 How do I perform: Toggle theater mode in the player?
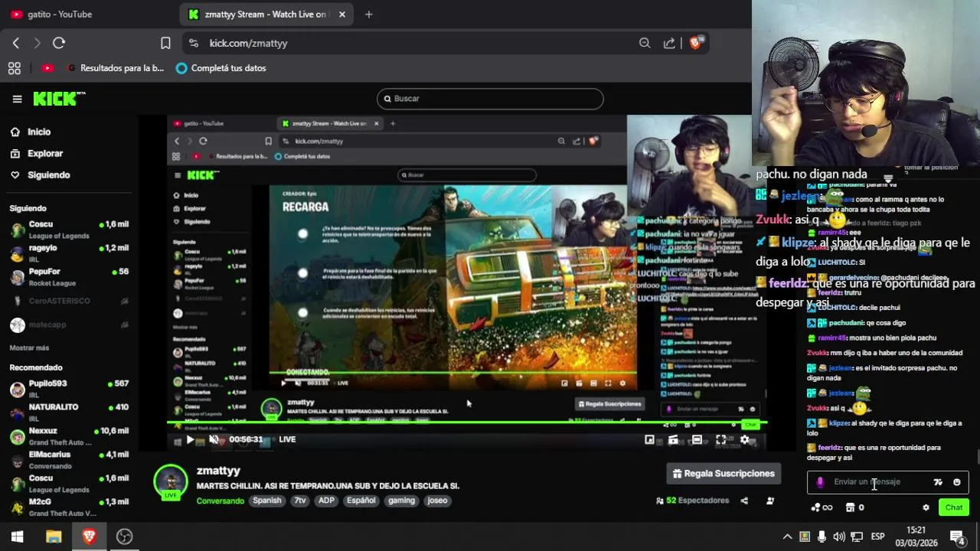pyautogui.click(x=697, y=439)
